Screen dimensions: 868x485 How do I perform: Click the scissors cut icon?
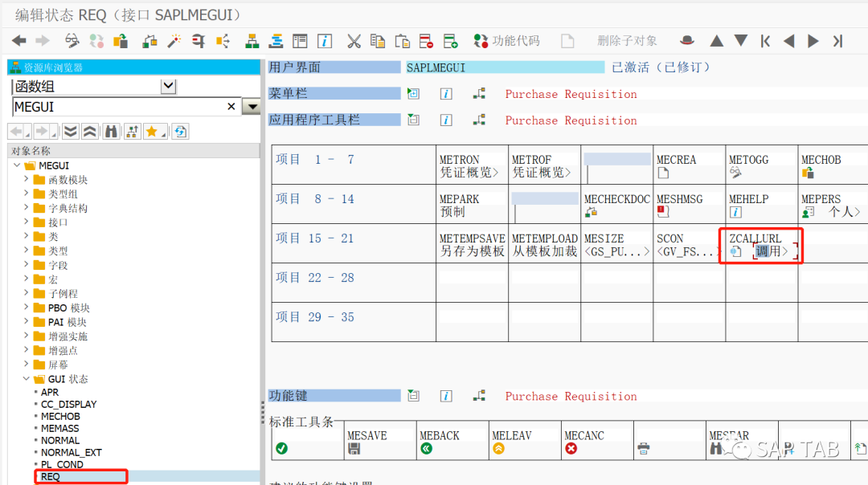pos(354,41)
